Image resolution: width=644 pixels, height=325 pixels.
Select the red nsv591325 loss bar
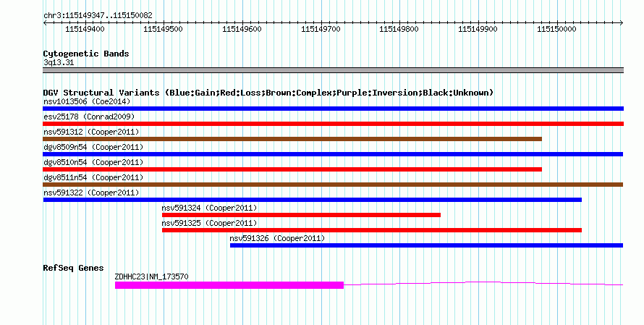coord(372,230)
